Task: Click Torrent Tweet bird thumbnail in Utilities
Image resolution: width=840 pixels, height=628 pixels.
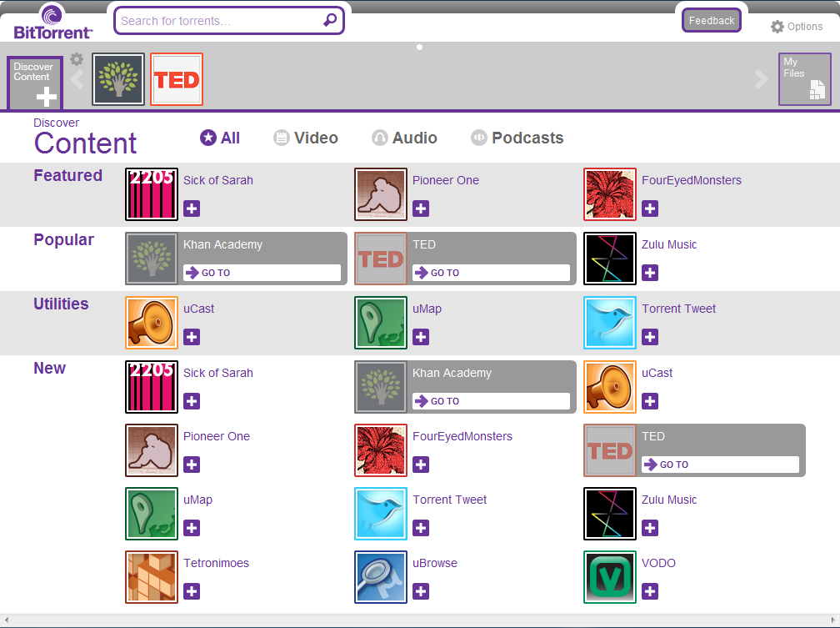Action: coord(610,323)
